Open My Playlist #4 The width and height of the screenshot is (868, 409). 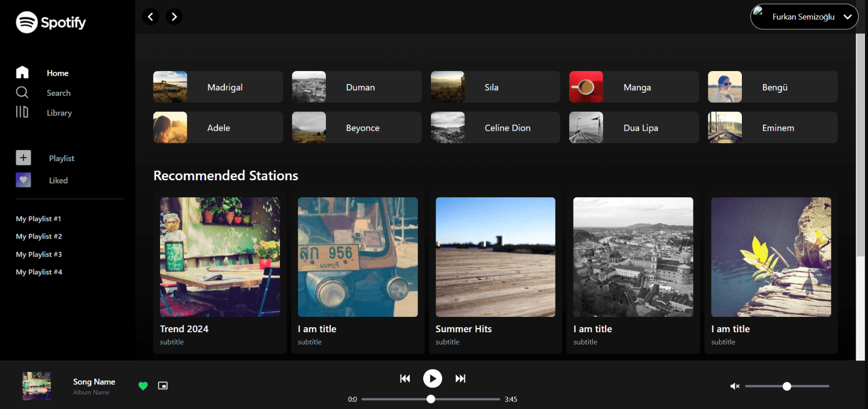pyautogui.click(x=39, y=272)
